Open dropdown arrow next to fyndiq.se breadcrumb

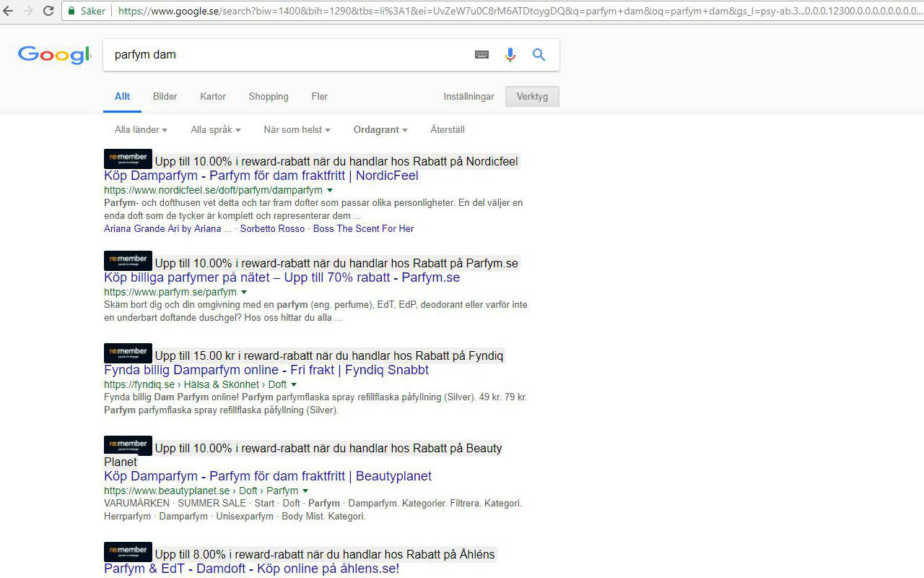click(x=294, y=385)
